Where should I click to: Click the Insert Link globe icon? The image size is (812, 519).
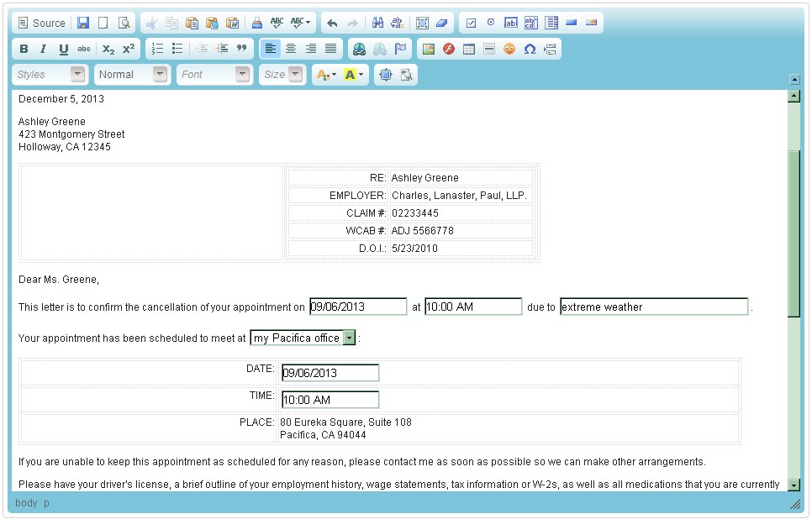pyautogui.click(x=360, y=50)
